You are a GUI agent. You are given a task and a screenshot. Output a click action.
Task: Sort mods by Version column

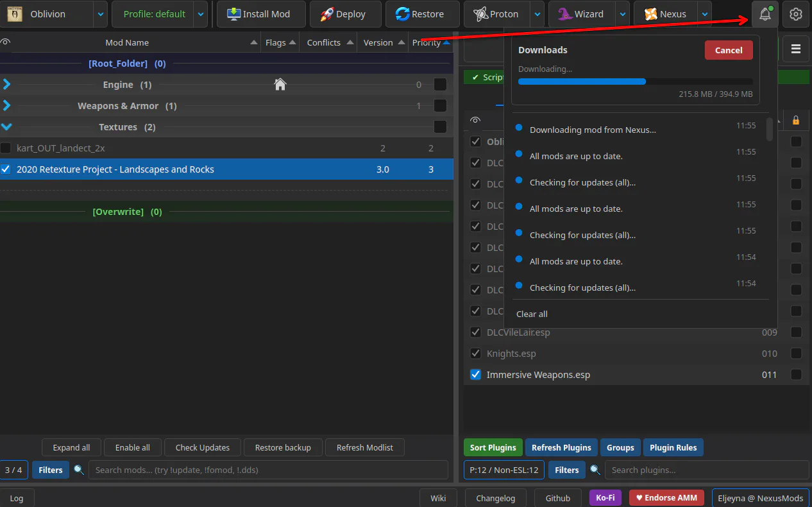point(383,42)
